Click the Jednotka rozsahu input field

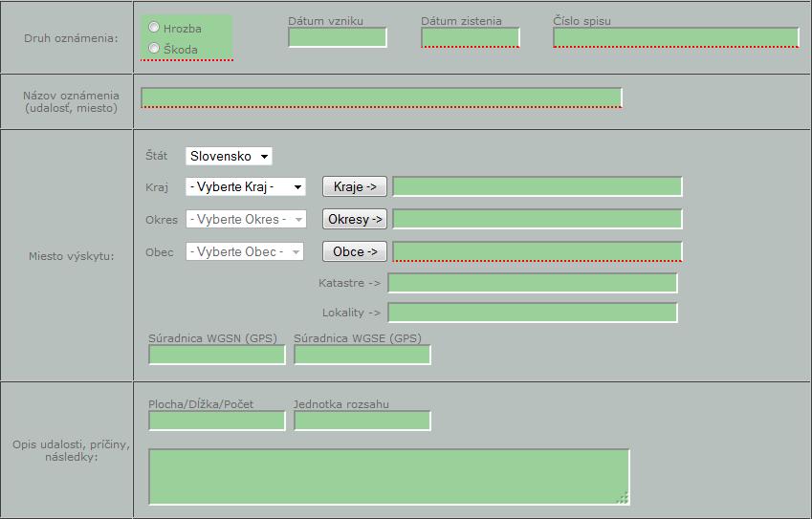[x=362, y=421]
